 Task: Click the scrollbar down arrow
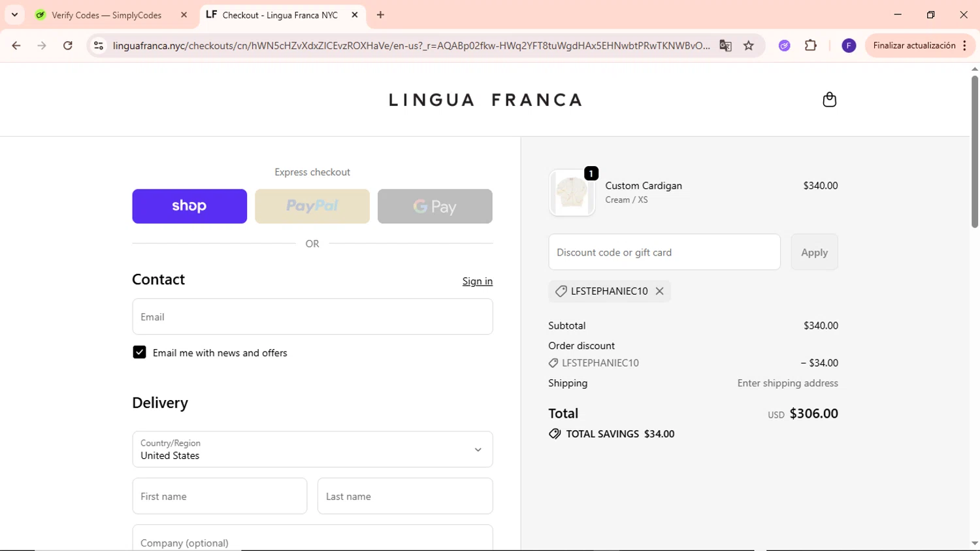[974, 543]
